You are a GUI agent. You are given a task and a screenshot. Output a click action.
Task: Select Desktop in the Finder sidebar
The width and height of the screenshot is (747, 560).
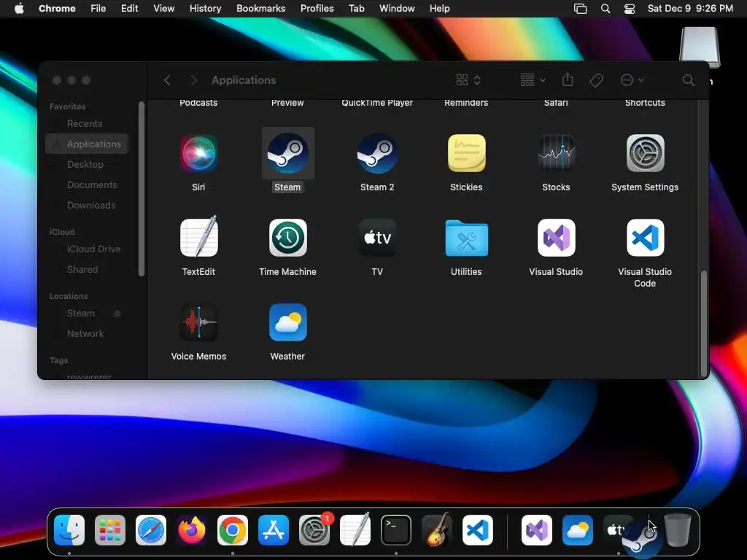click(87, 164)
